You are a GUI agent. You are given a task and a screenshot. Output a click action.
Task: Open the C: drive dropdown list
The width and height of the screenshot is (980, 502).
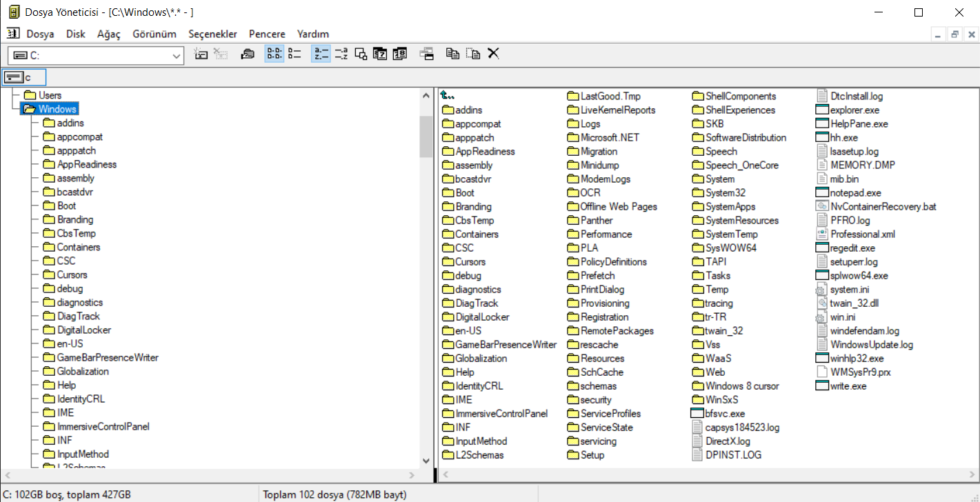pos(176,56)
